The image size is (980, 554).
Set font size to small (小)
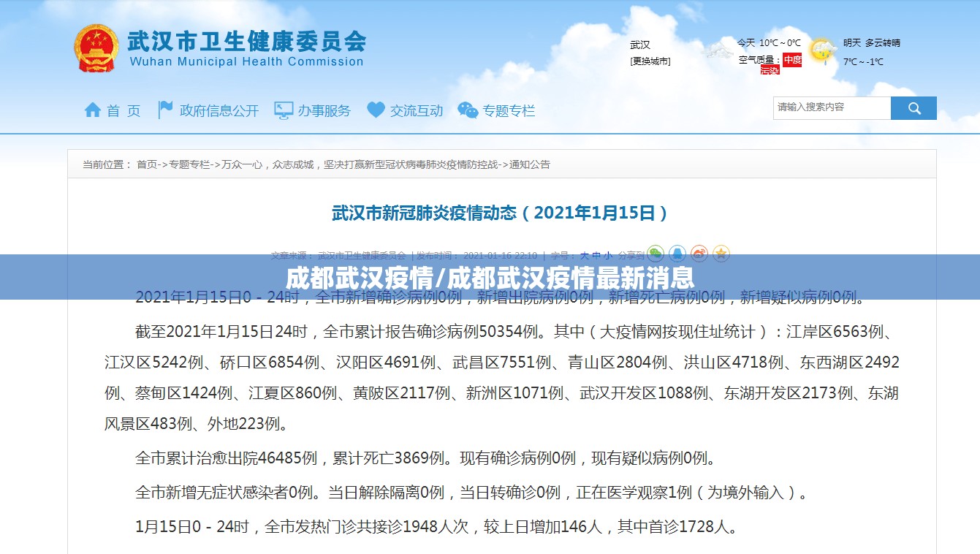pyautogui.click(x=608, y=256)
